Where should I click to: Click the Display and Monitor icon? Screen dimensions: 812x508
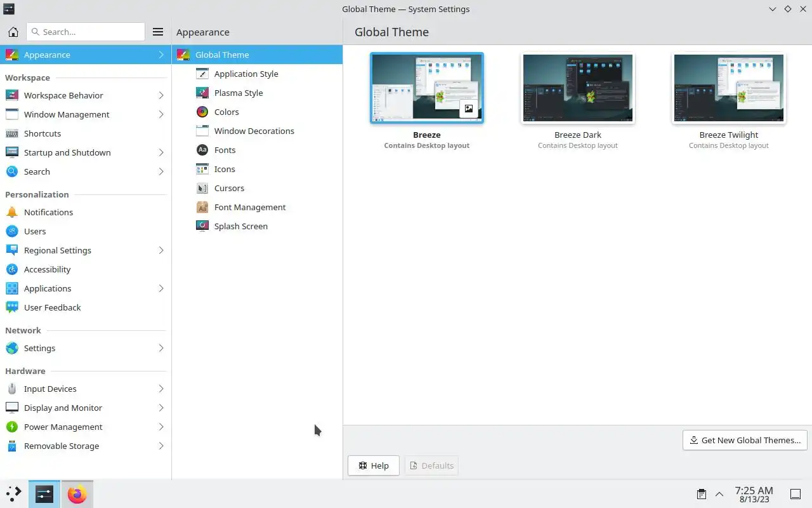[11, 408]
